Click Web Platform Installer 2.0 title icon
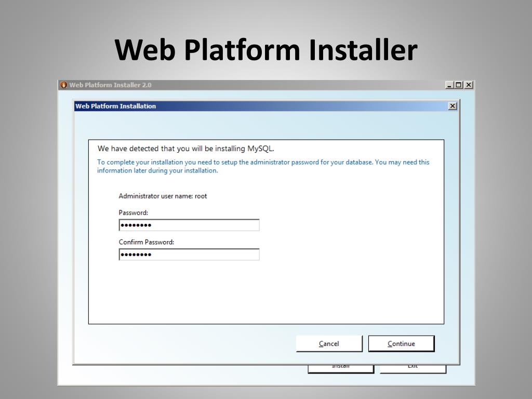The width and height of the screenshot is (532, 399). (x=63, y=85)
